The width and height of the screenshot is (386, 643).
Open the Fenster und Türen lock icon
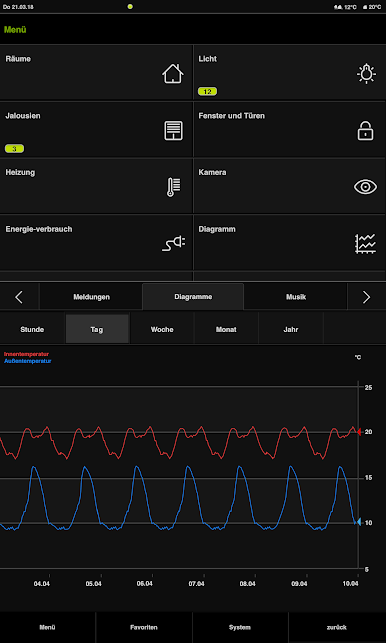(x=365, y=131)
